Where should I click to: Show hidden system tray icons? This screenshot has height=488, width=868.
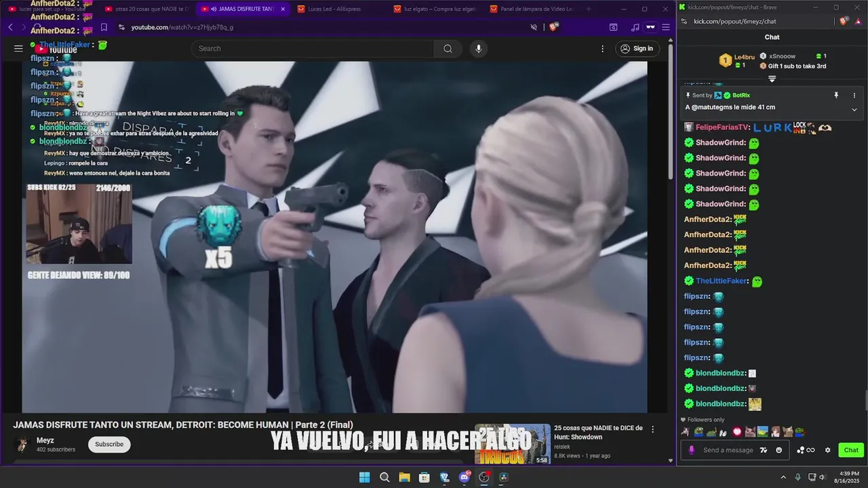(783, 477)
